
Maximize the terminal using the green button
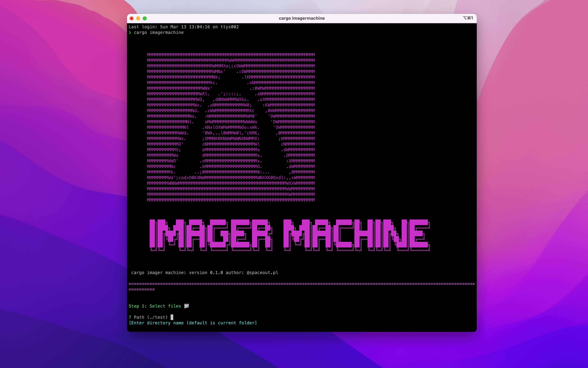click(x=145, y=18)
